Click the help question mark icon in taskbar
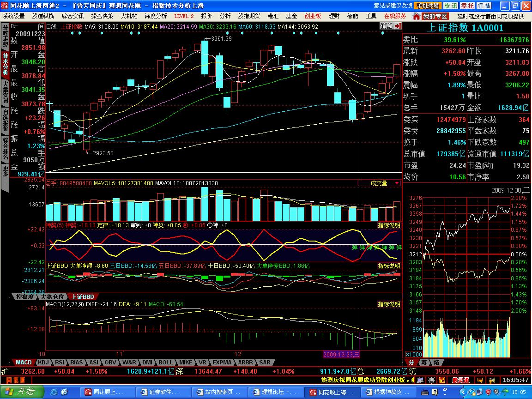Viewport: 532px width, 399px height. pos(435,393)
